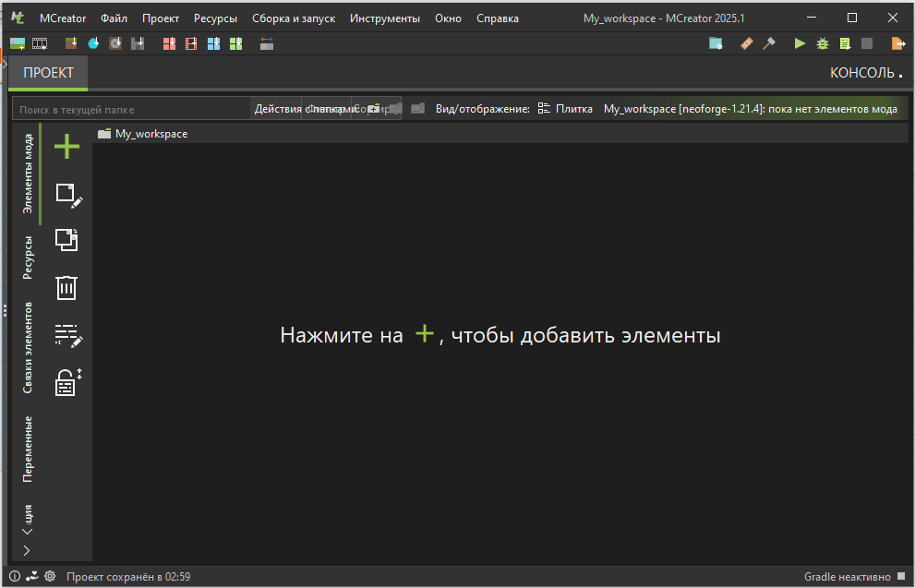
Task: Open the Файл menu
Action: point(114,18)
